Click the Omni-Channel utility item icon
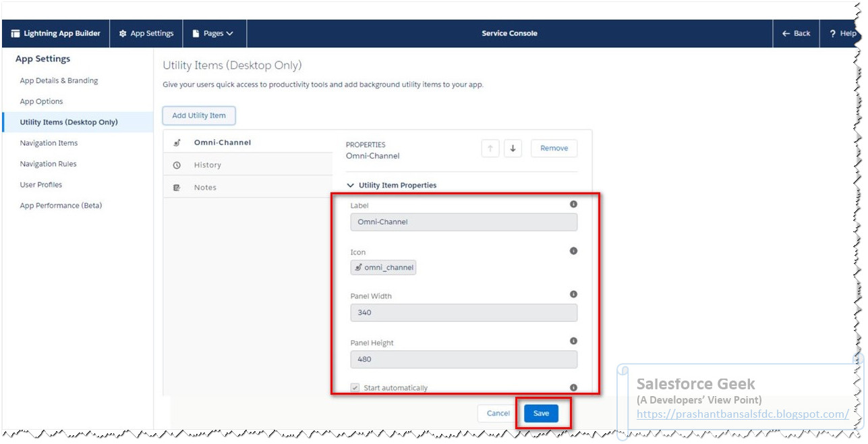This screenshot has width=868, height=444. point(177,142)
